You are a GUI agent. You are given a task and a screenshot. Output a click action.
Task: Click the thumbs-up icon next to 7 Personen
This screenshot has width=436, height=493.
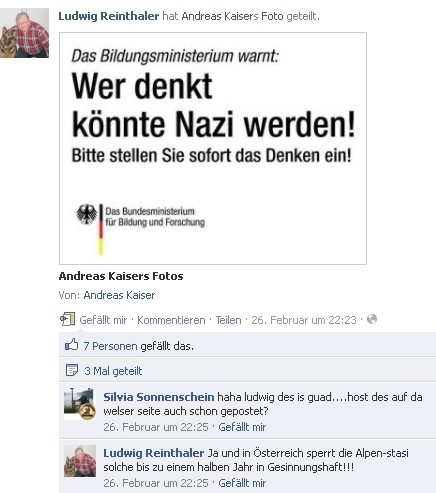[71, 345]
